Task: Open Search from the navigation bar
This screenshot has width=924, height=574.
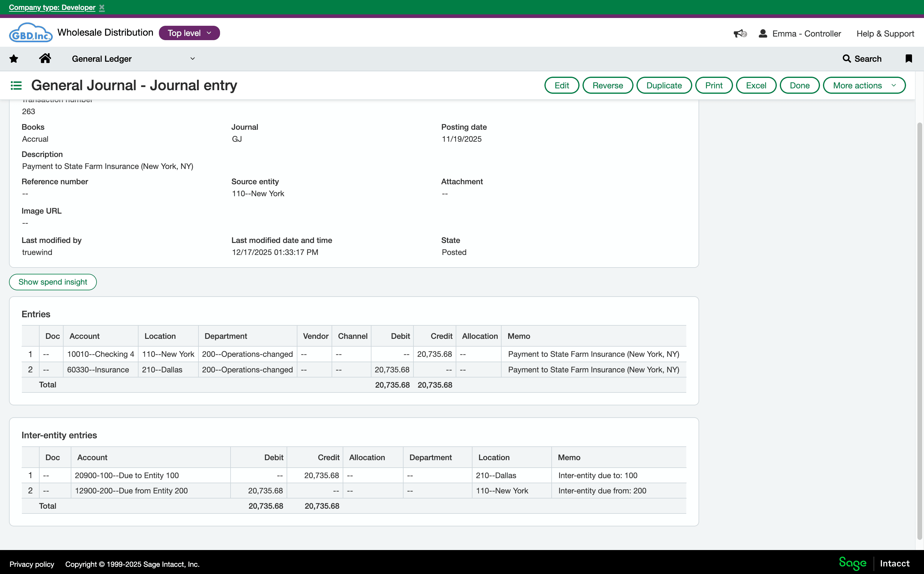Action: click(862, 58)
